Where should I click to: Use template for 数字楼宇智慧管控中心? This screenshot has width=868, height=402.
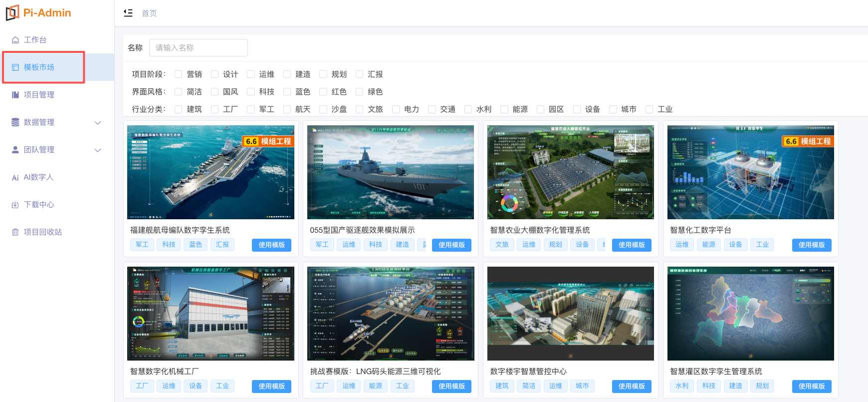point(632,387)
